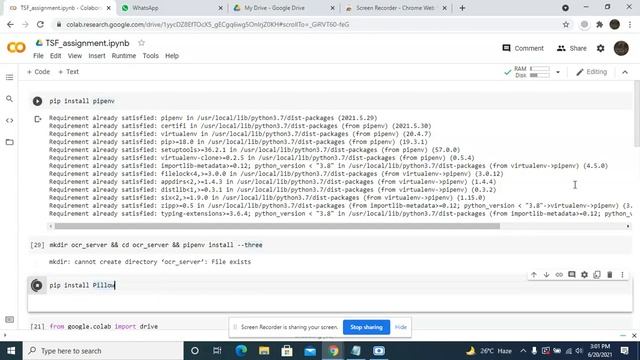
Task: Open Windows Start menu
Action: click(x=11, y=351)
